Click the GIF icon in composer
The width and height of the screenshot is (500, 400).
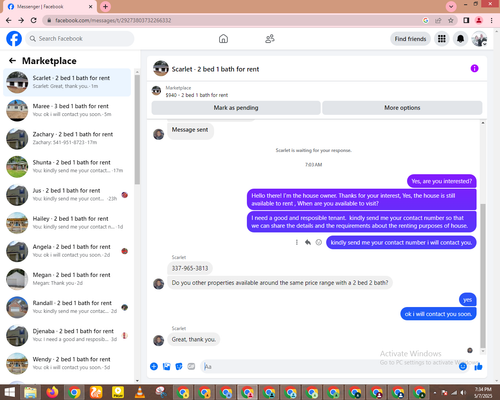pos(191,367)
